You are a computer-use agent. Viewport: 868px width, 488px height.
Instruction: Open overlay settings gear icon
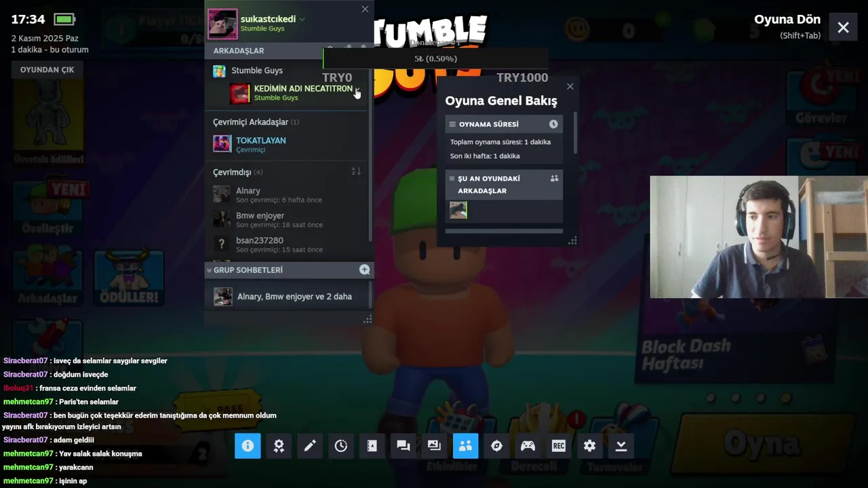pyautogui.click(x=590, y=446)
